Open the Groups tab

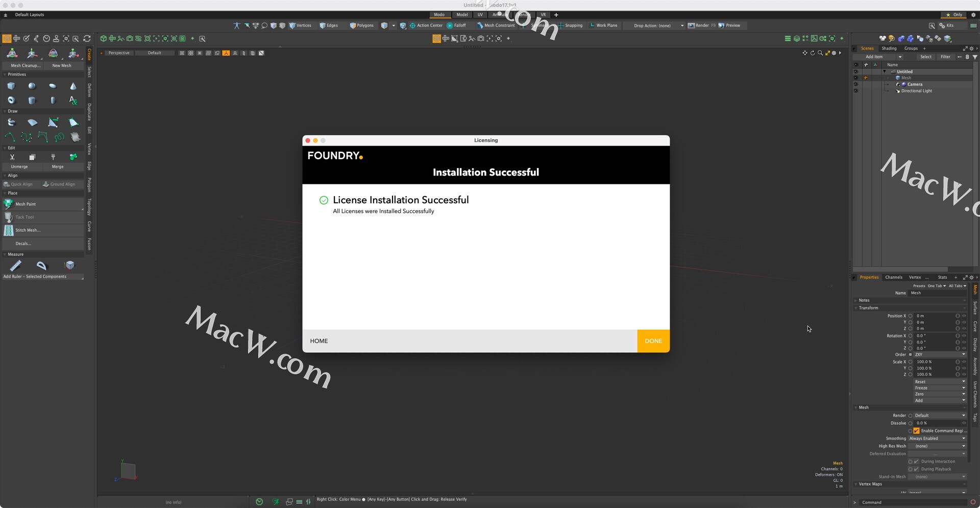click(x=911, y=49)
